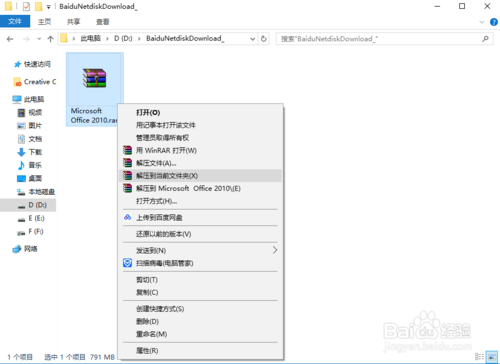Refresh the current folder
Screen dimensions: 500x364
click(264, 39)
